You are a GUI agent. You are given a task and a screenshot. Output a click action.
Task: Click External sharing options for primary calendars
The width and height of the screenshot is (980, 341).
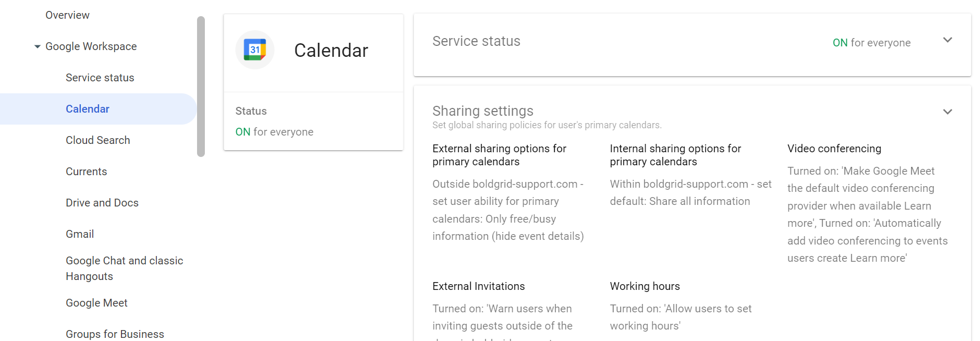[499, 155]
